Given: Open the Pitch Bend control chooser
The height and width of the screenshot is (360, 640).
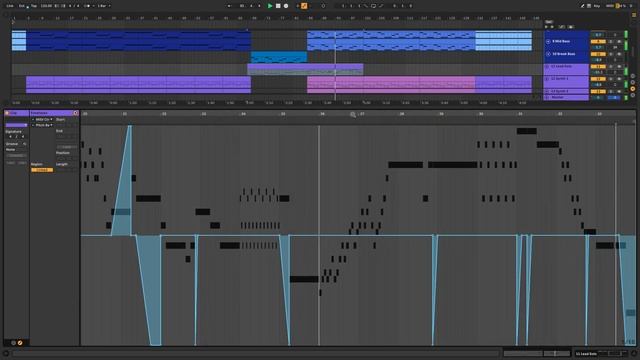Looking at the screenshot, I should [x=42, y=125].
